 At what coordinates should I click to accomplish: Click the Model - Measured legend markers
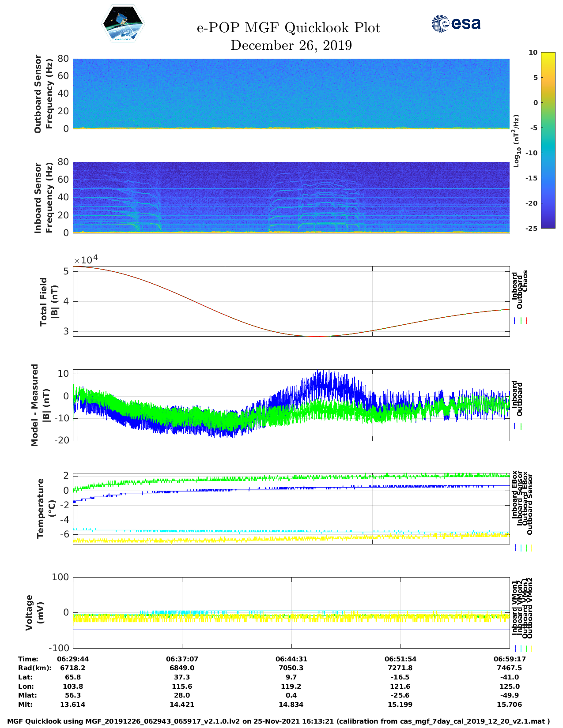518,427
